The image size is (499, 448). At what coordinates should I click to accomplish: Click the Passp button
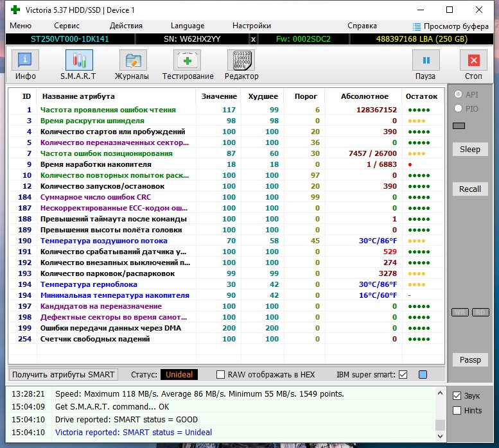tap(470, 360)
